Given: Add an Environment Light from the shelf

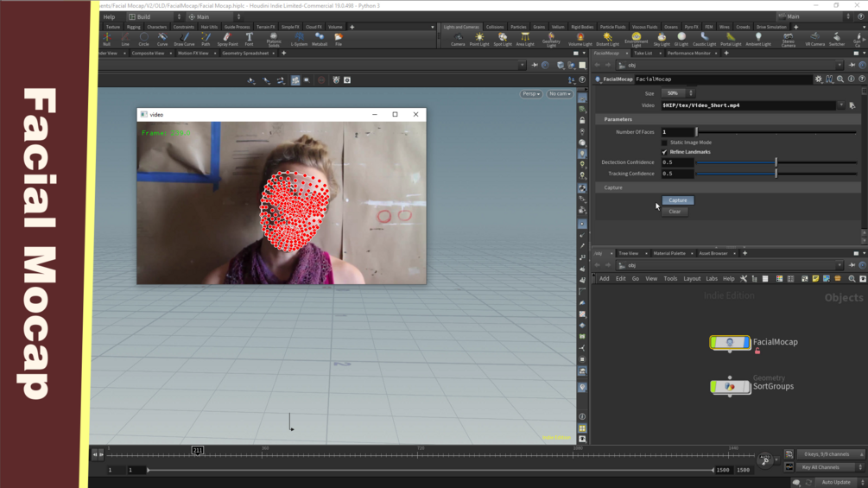Looking at the screenshot, I should click(636, 39).
